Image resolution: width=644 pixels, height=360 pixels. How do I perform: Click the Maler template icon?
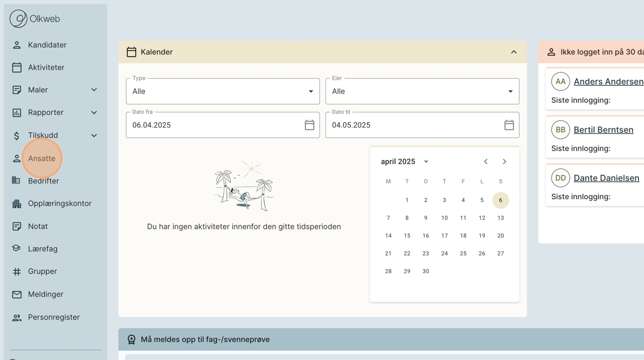[x=17, y=90]
